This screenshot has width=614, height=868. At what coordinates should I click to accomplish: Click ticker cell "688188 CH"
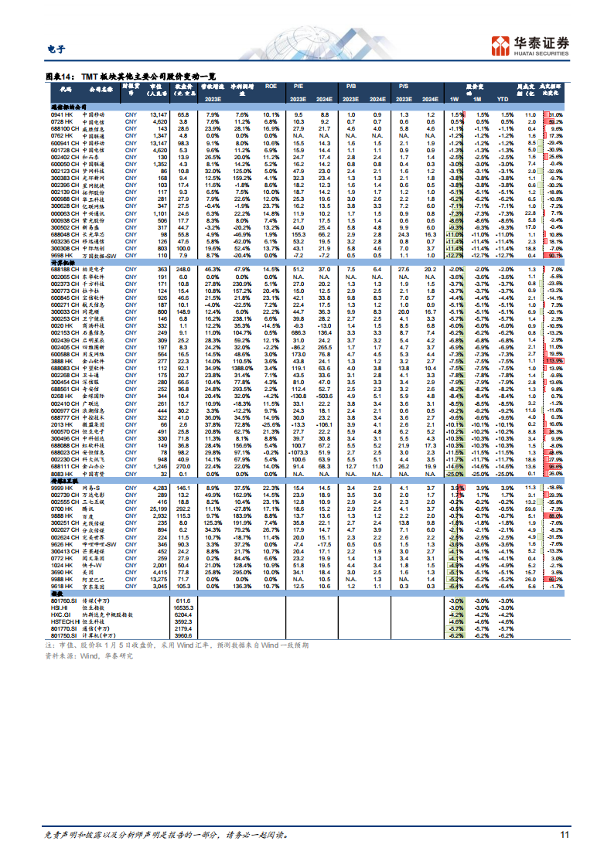[x=64, y=270]
